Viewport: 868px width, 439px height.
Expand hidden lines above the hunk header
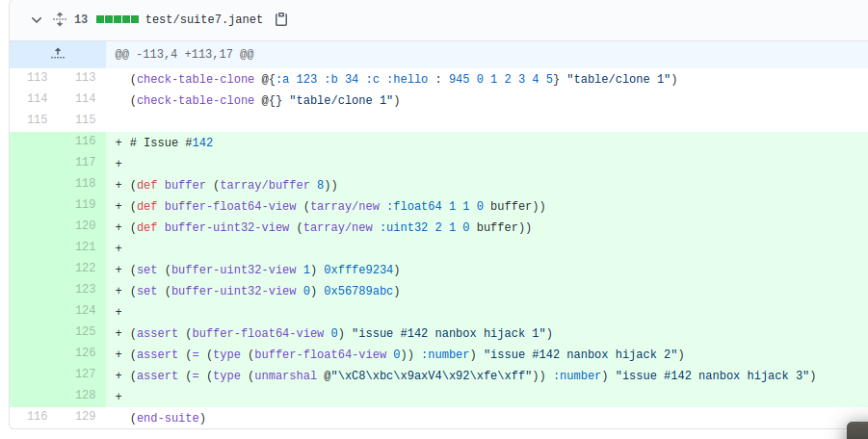57,54
